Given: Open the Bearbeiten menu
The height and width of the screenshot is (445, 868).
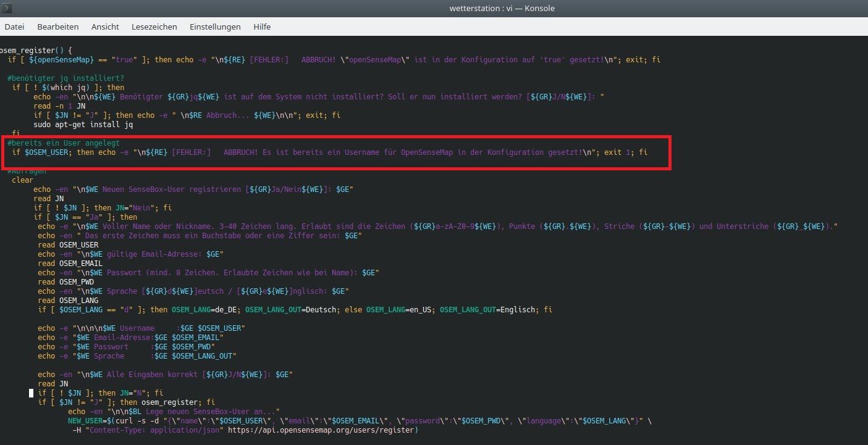Looking at the screenshot, I should 58,27.
